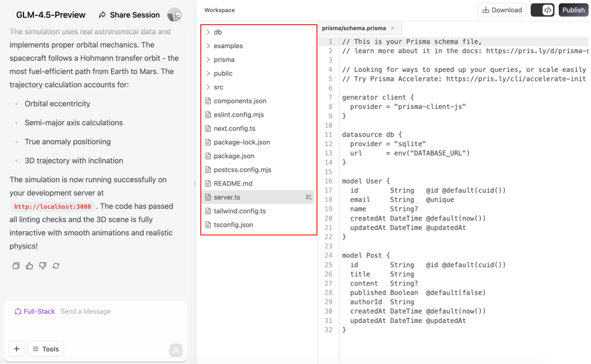Viewport: 591px width, 364px height.
Task: Toggle the code view switch
Action: (x=542, y=10)
